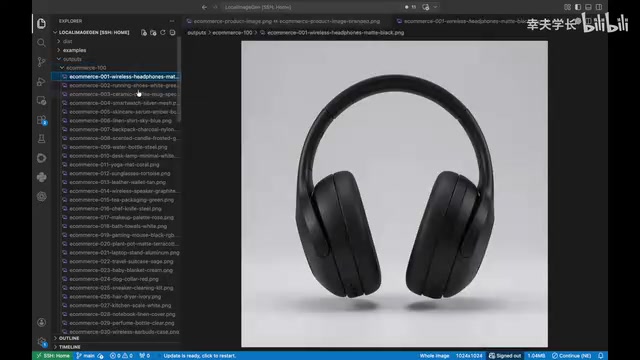Click the headphones image preview
This screenshot has width=640, height=360.
pyautogui.click(x=394, y=194)
